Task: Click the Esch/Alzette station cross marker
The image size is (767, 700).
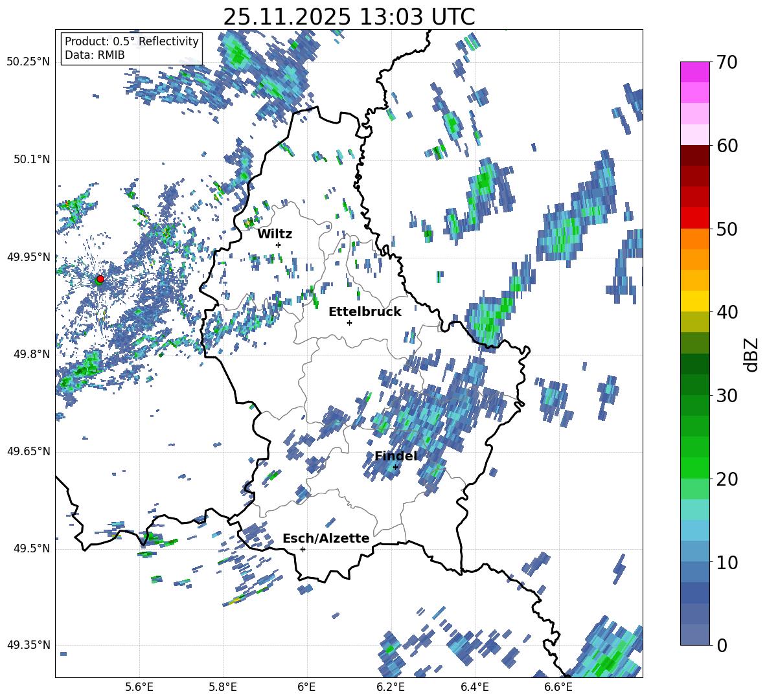Action: tap(303, 549)
